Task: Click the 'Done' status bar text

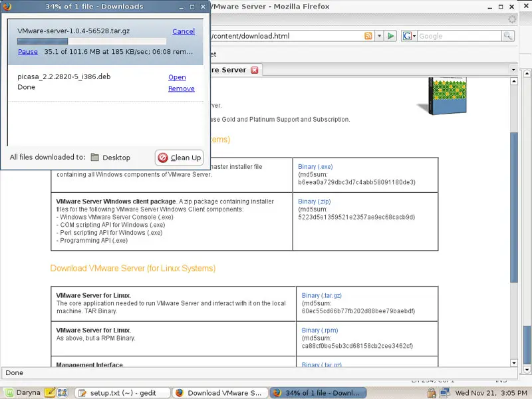Action: click(x=14, y=373)
